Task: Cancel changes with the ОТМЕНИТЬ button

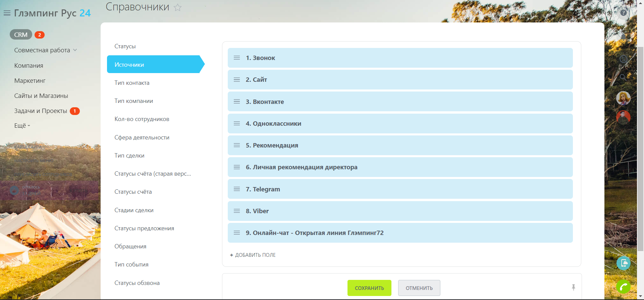Action: pos(419,288)
